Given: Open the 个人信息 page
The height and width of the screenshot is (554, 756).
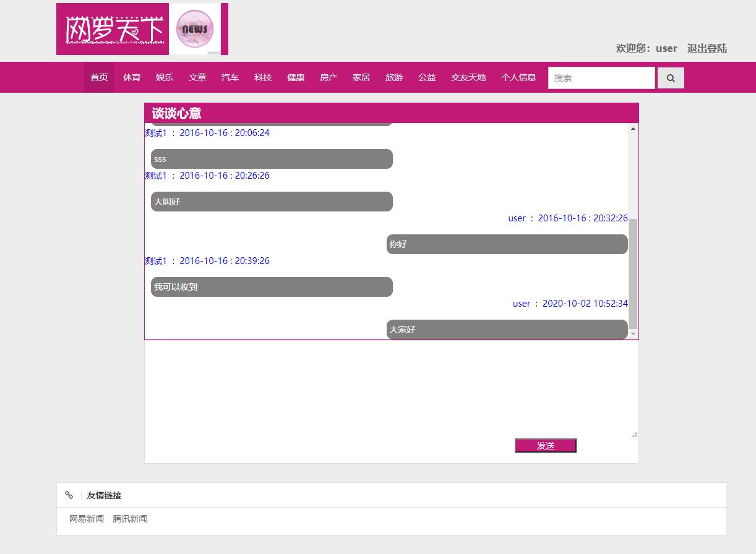Looking at the screenshot, I should pyautogui.click(x=518, y=77).
